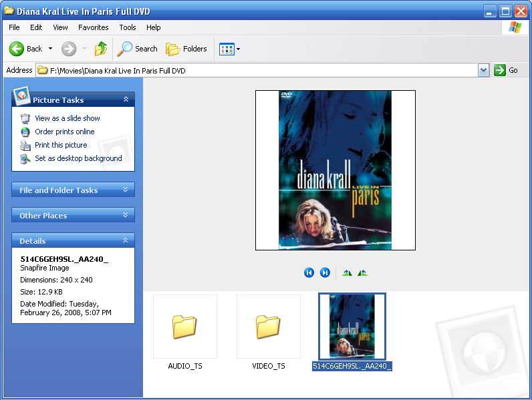Collapse the Picture Tasks panel
This screenshot has width=532, height=400.
[x=126, y=99]
